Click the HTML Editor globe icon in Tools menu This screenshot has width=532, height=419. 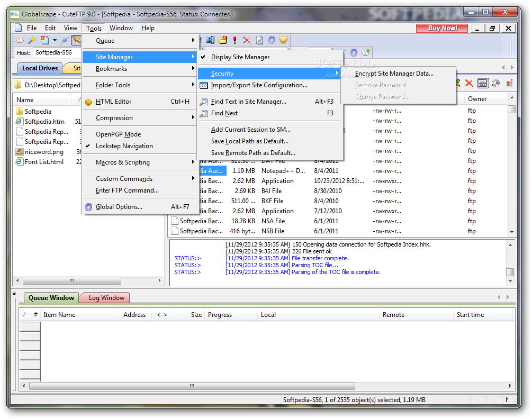(88, 102)
